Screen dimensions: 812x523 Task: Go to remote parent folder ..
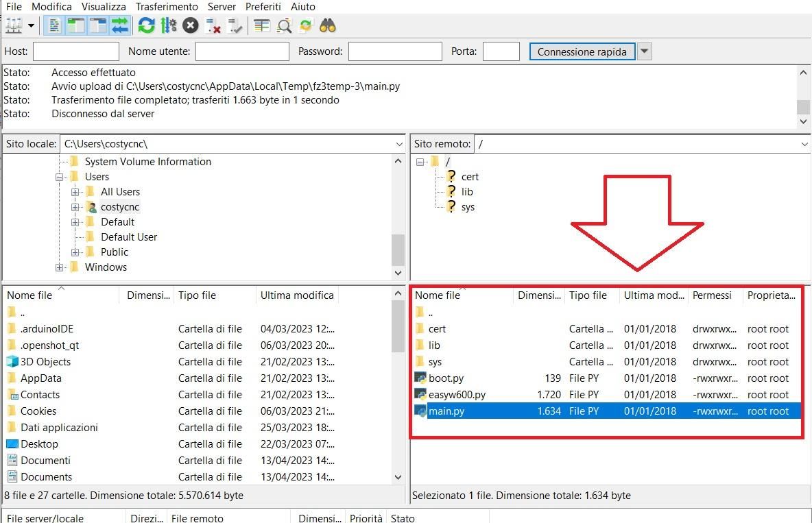(430, 313)
